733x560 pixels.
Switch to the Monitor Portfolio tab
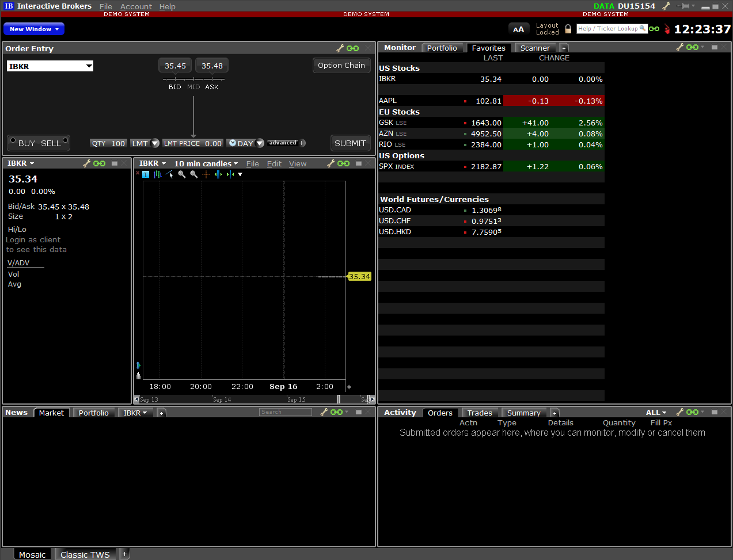[442, 48]
